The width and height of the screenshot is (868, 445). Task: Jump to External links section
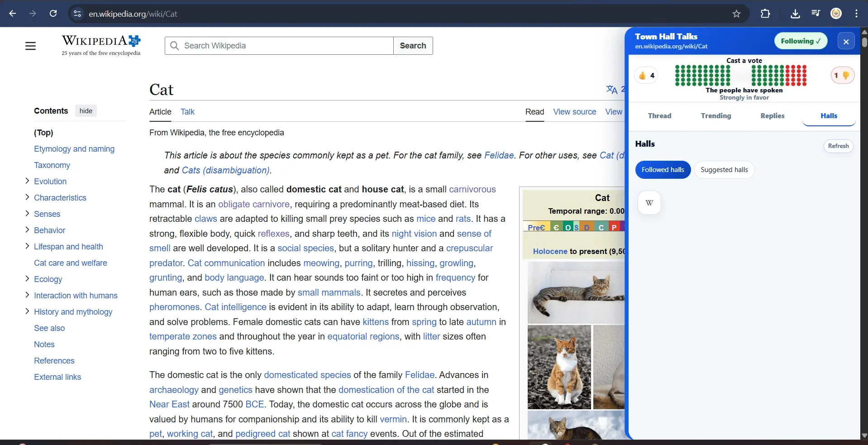tap(57, 377)
